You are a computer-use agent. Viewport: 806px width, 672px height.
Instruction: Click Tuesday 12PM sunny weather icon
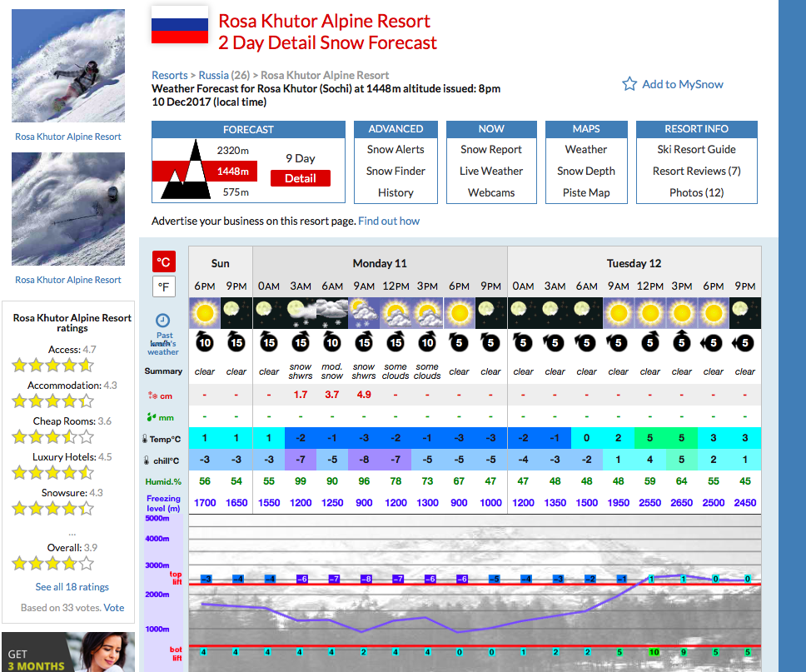coord(650,313)
